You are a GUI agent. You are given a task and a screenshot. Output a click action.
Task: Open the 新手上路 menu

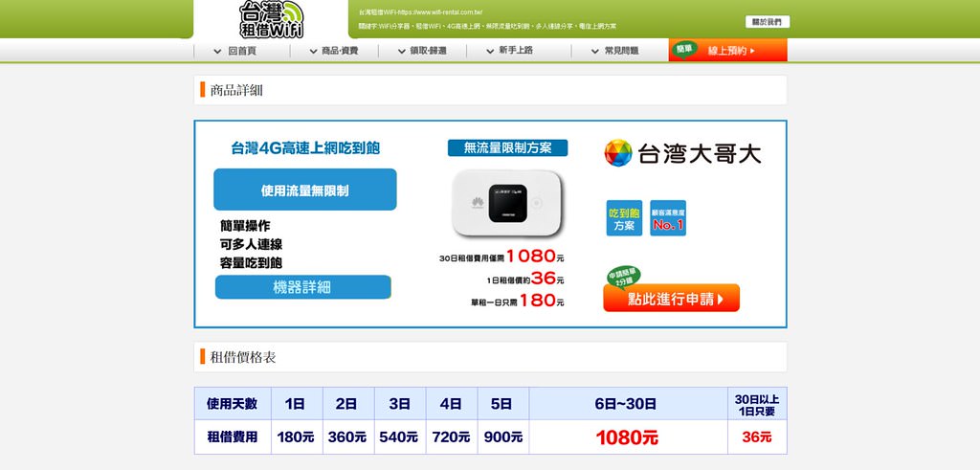[x=516, y=51]
